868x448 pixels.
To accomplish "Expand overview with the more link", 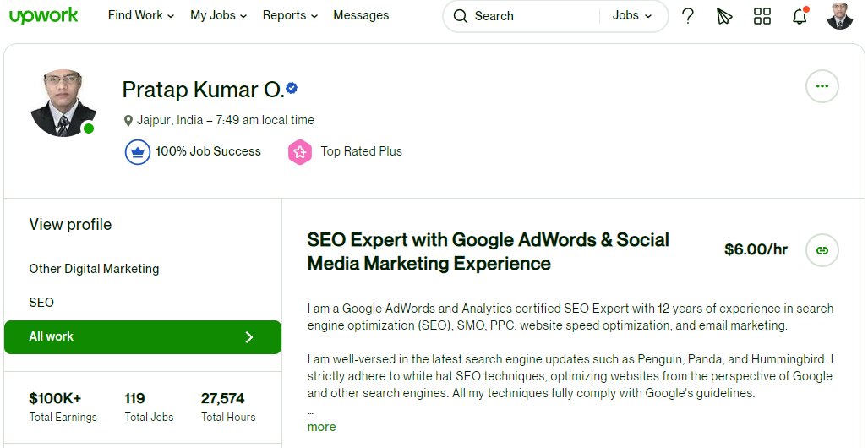I will pos(322,427).
